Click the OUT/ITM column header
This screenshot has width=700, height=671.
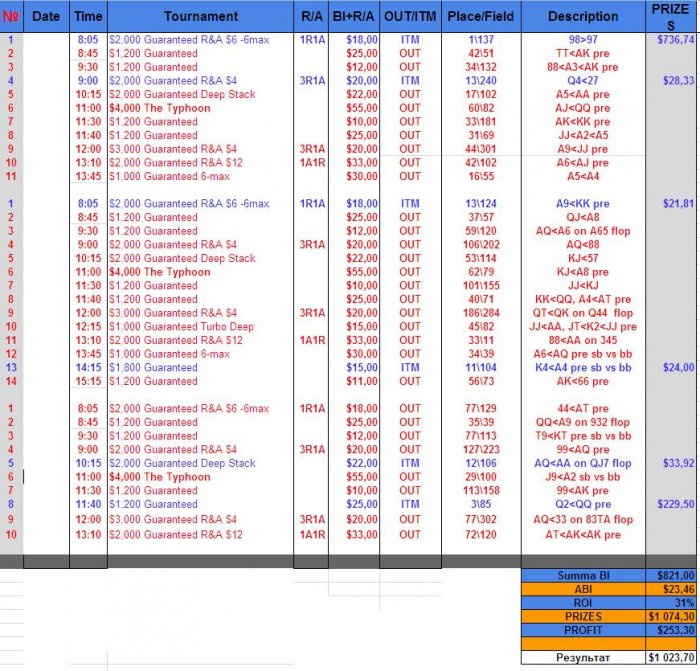(x=410, y=17)
